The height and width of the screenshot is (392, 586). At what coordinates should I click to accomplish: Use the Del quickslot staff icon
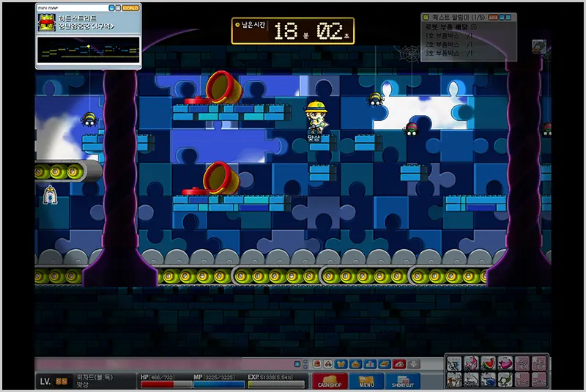pyautogui.click(x=471, y=380)
